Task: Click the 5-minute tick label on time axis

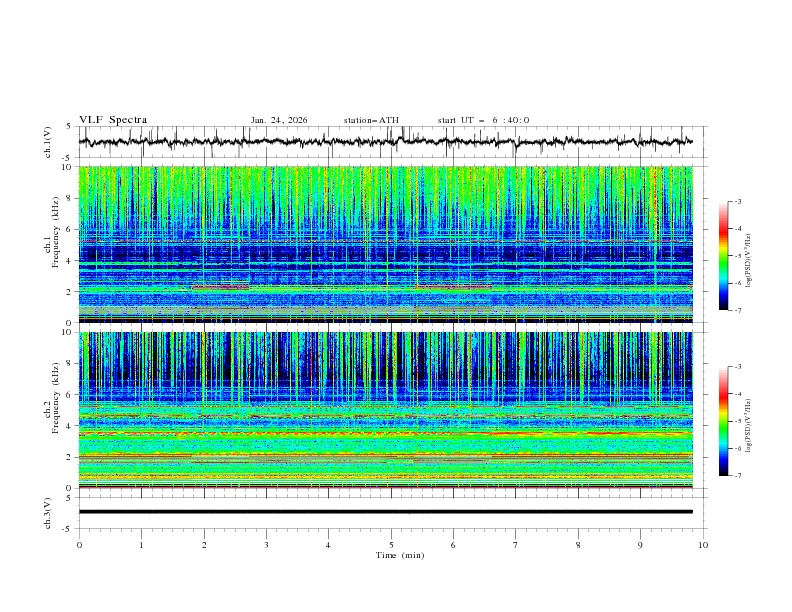Action: (x=391, y=545)
